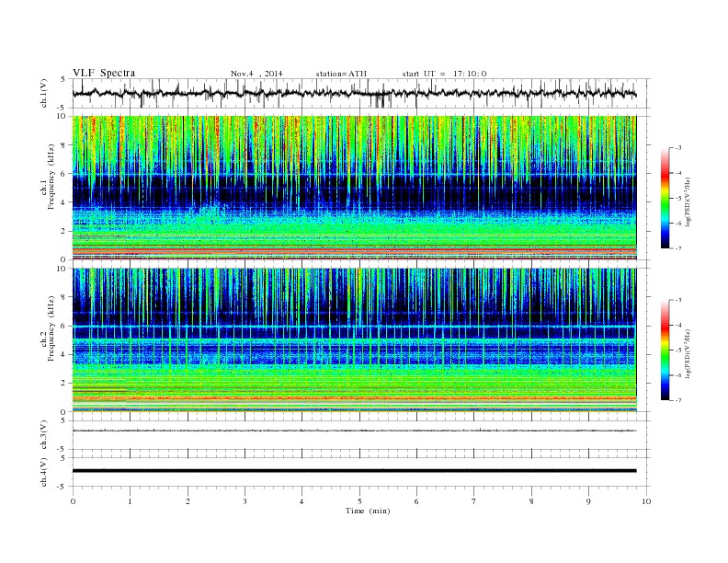Click the "Time (min)" x-axis label
728x563 pixels.
[368, 511]
